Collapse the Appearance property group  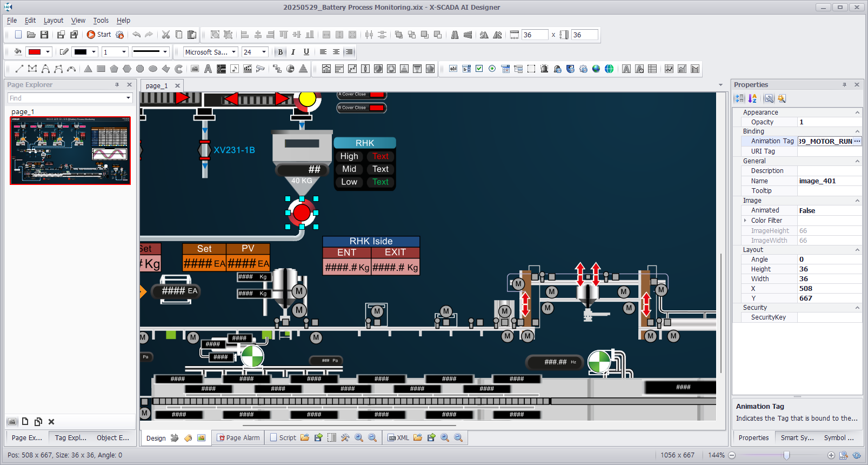[857, 112]
